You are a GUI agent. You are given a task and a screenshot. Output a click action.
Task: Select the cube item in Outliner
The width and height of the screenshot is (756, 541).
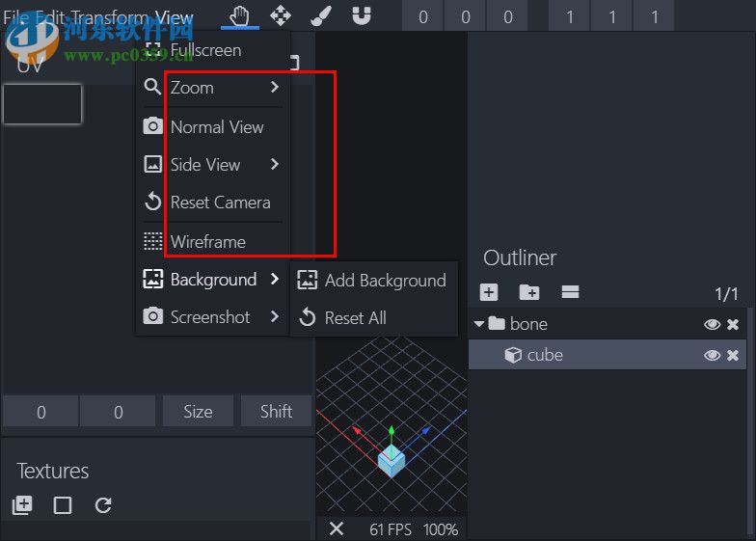pos(607,355)
